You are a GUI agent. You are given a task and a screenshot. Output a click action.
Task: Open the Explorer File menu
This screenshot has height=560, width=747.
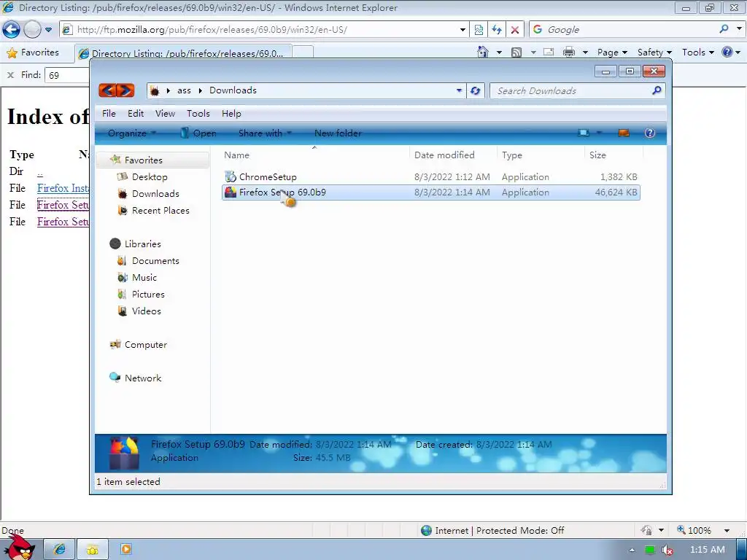(109, 113)
